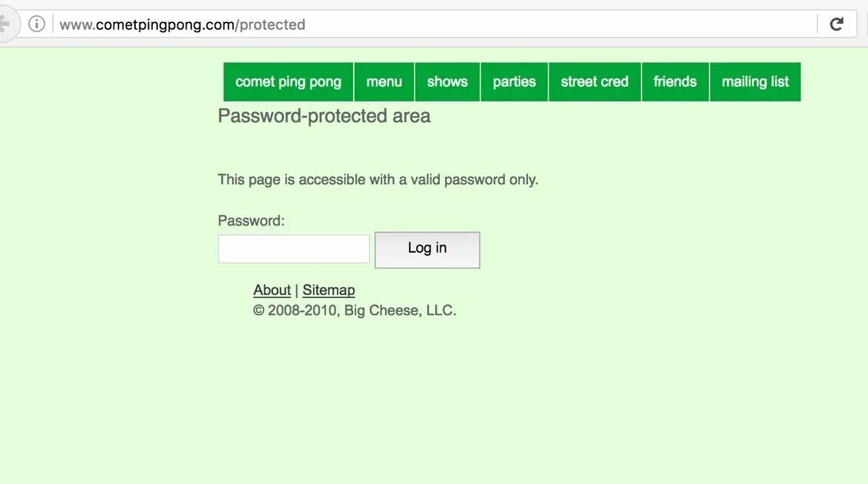
Task: Open the site information icon
Action: pyautogui.click(x=37, y=24)
